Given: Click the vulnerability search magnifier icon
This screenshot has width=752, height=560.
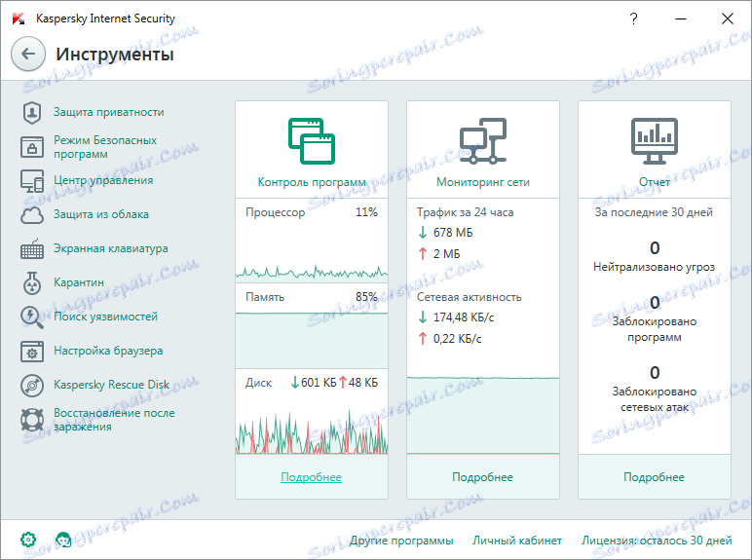Looking at the screenshot, I should (x=32, y=317).
